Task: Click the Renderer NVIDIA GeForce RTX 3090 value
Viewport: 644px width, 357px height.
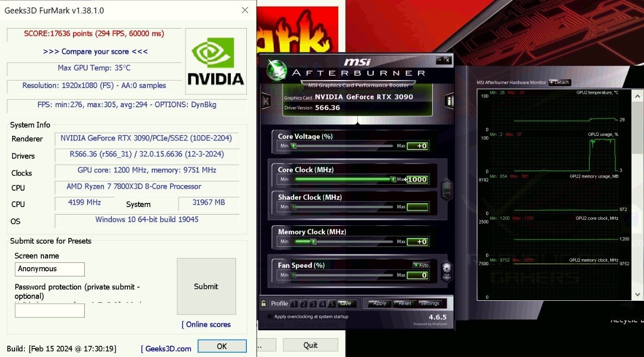Action: 146,138
